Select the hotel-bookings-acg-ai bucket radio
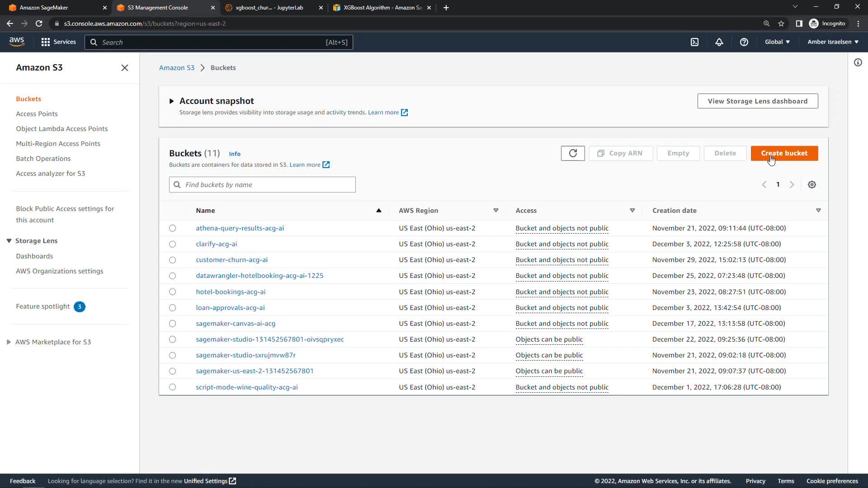This screenshot has width=868, height=488. [x=172, y=292]
